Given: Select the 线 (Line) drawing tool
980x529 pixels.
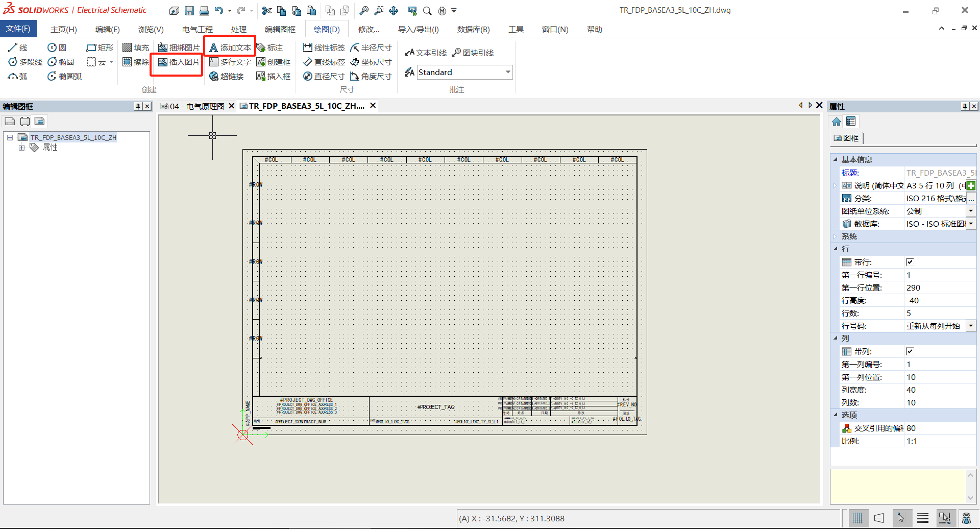Looking at the screenshot, I should pyautogui.click(x=18, y=47).
